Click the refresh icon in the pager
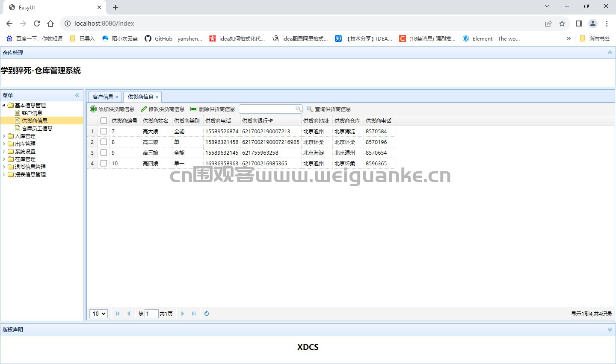 (x=207, y=314)
